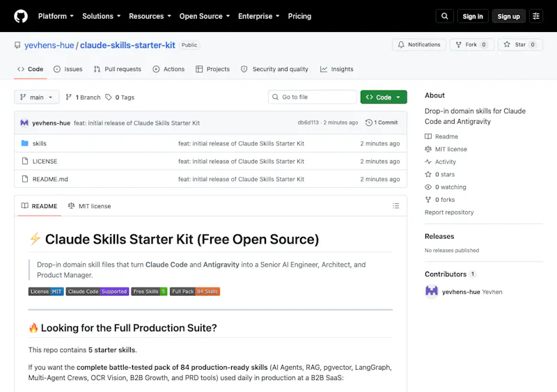Image resolution: width=557 pixels, height=392 pixels.
Task: Click the Notifications bell button
Action: (x=419, y=45)
